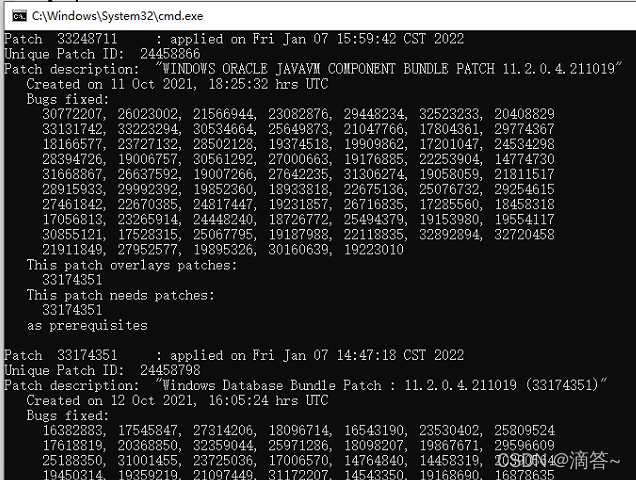The image size is (636, 480).
Task: Click bug number 32523233
Action: coord(449,114)
